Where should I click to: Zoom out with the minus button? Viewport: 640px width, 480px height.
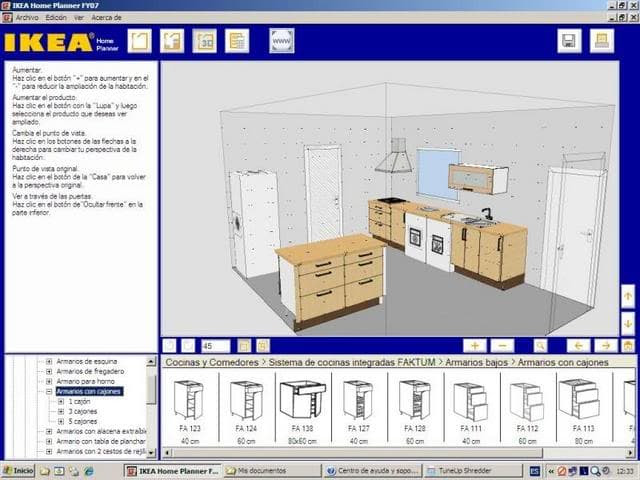click(x=502, y=346)
